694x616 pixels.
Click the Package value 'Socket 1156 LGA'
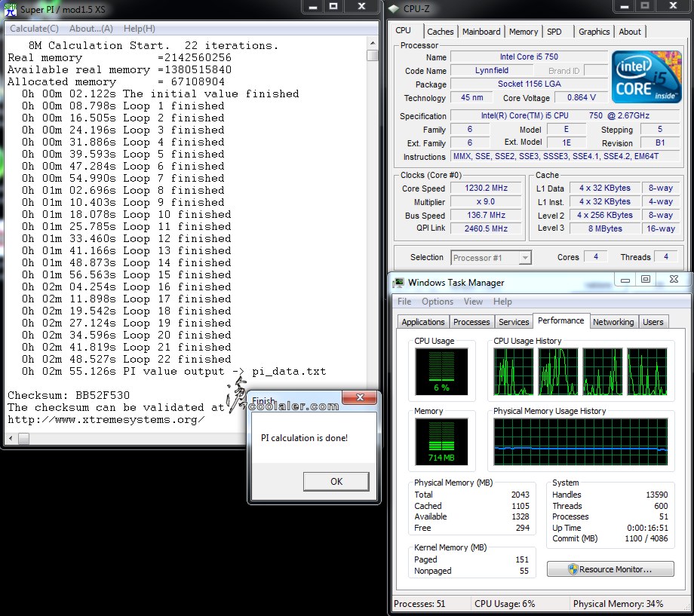coord(529,84)
